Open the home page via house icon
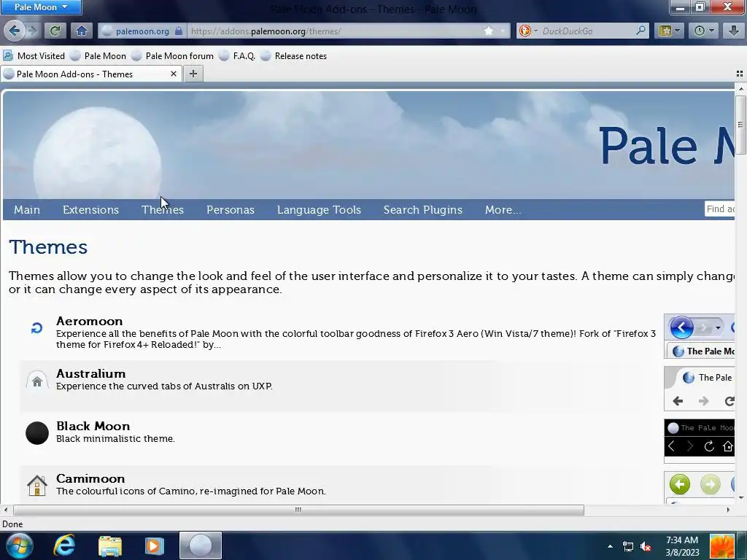This screenshot has width=747, height=560. tap(82, 31)
